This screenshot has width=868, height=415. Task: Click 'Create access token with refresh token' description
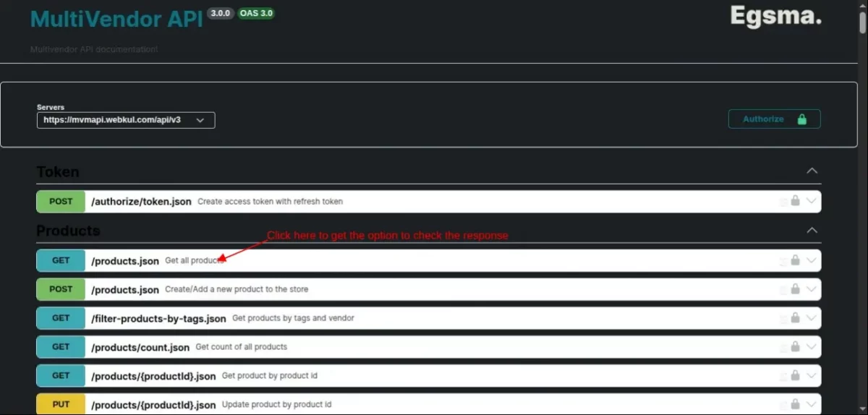(270, 202)
